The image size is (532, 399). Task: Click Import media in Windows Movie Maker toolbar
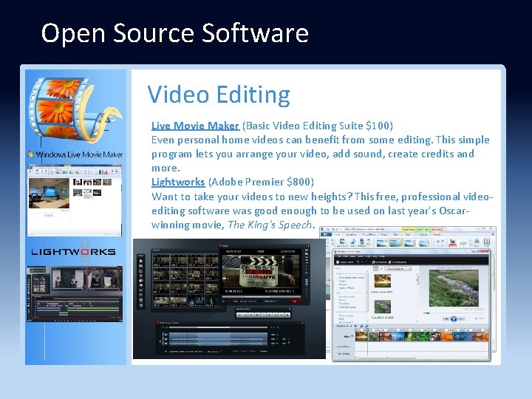[x=344, y=262]
